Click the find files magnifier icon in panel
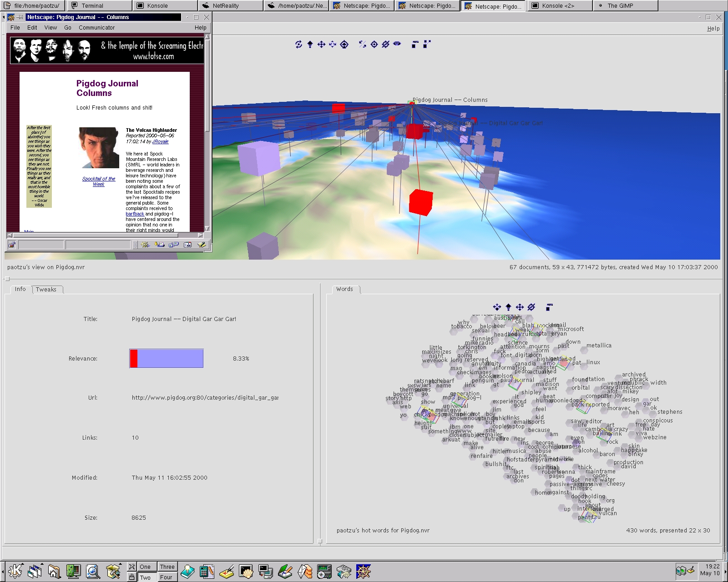728x582 pixels. pos(93,571)
